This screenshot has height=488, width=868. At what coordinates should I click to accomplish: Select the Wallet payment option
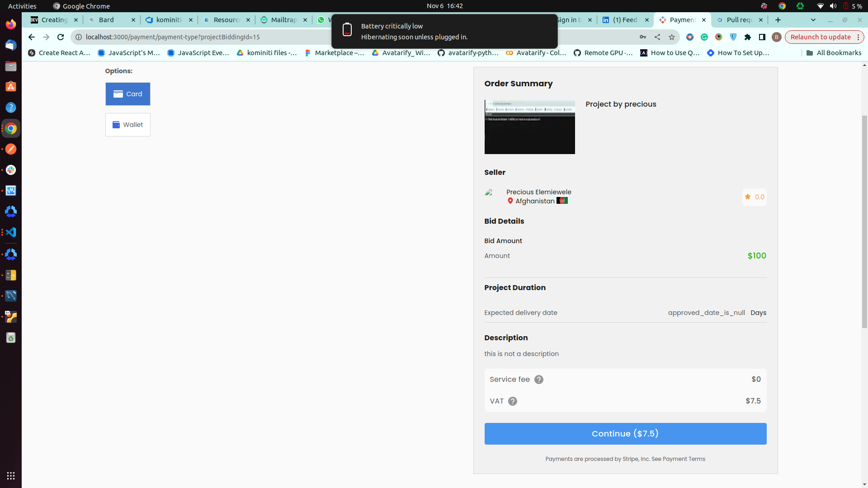pyautogui.click(x=127, y=125)
